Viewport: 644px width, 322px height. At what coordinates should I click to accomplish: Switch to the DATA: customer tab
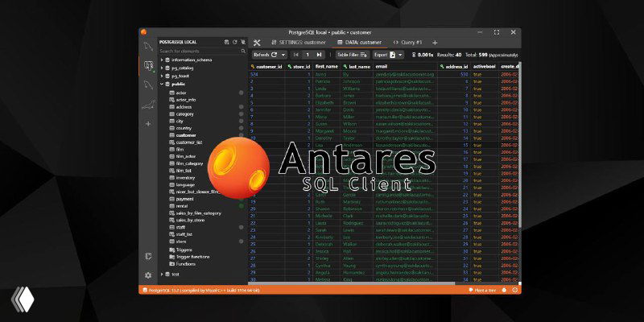359,43
